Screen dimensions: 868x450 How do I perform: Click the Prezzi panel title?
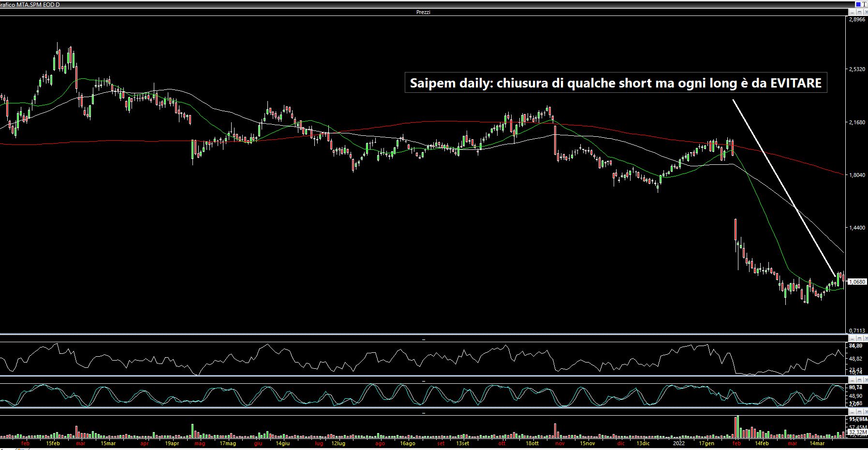tap(423, 12)
